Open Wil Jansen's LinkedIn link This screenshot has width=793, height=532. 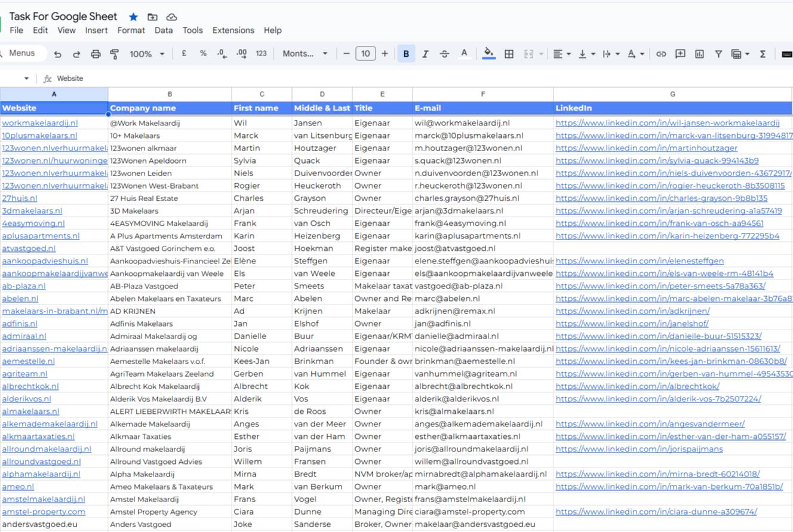pos(668,123)
